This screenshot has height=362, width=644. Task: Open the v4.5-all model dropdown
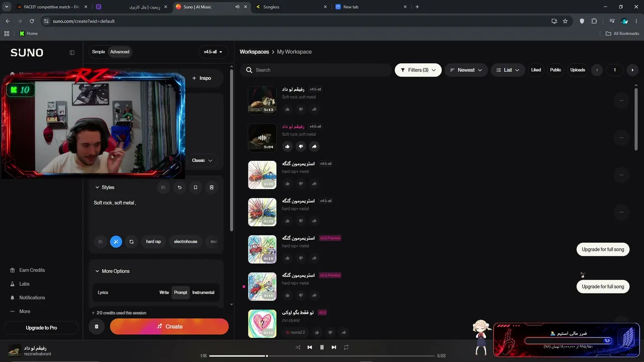213,52
